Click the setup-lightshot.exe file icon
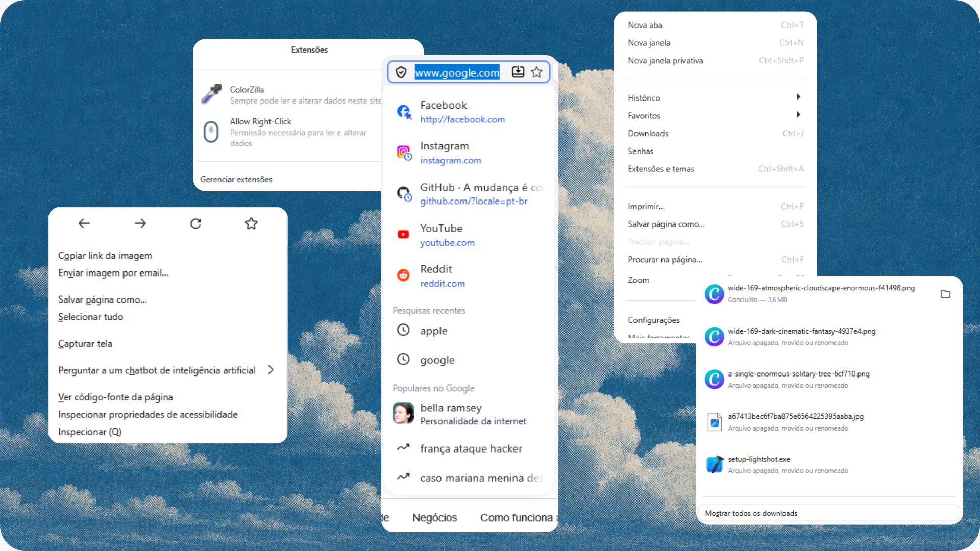980x551 pixels. (715, 464)
